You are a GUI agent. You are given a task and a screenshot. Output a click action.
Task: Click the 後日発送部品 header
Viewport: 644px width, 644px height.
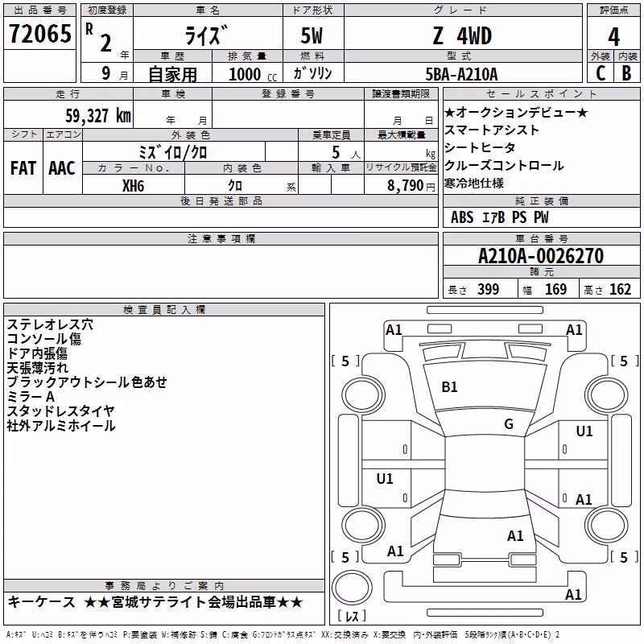(221, 200)
